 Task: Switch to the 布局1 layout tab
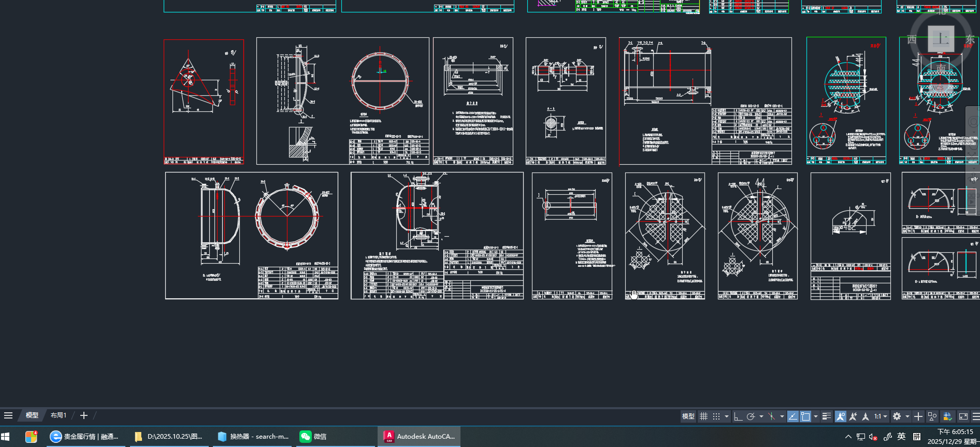pos(59,415)
